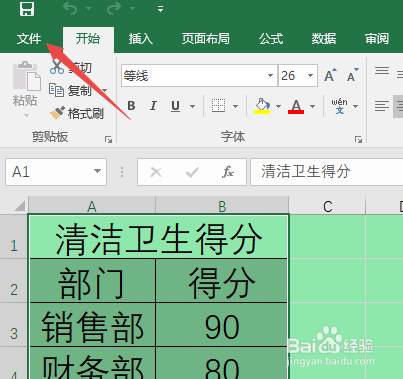Expand the 粘贴 options arrow
The height and width of the screenshot is (379, 403).
click(x=26, y=115)
